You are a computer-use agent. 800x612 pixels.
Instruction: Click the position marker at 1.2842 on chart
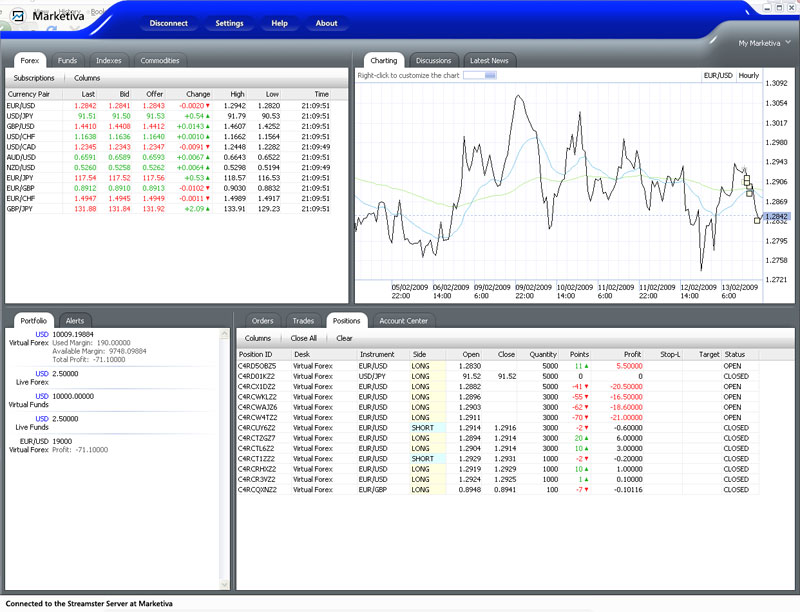[x=757, y=220]
